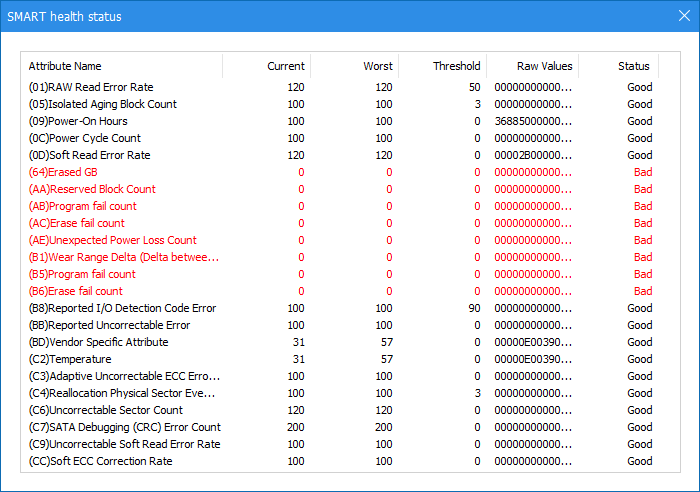Viewport: 700px width, 492px height.
Task: Select the Power-On Hours attribute
Action: point(85,121)
